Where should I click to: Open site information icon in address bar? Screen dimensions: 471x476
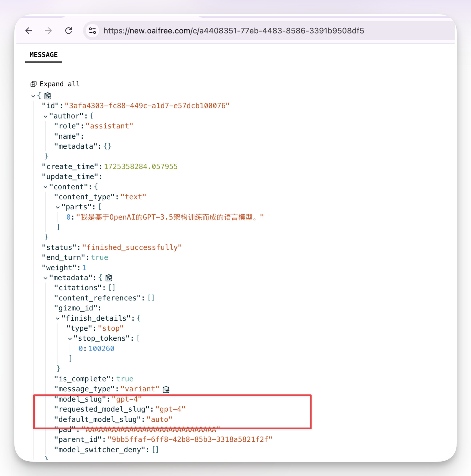coord(93,31)
